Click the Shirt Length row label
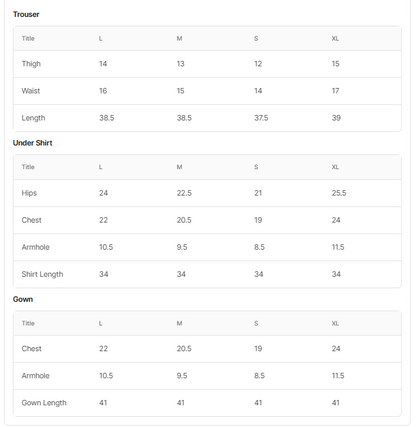 42,274
